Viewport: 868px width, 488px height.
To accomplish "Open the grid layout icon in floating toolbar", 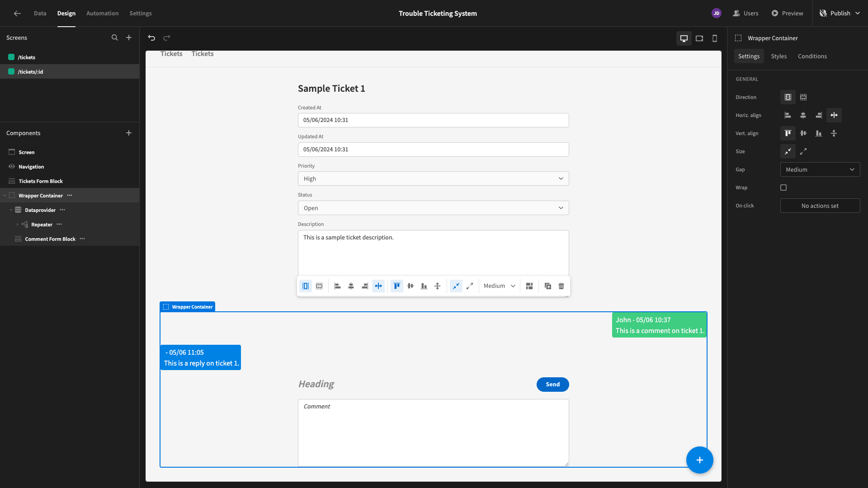I will 529,286.
